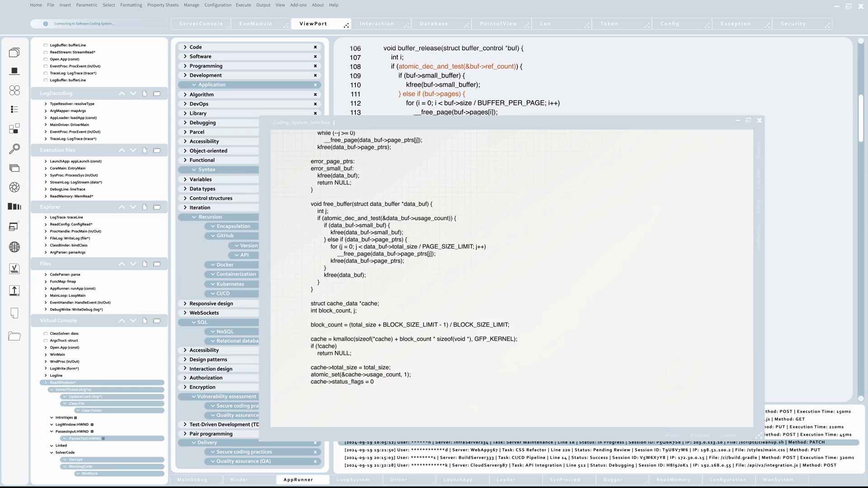Click the code viewer vertical scrollbar
The width and height of the screenshot is (868, 488).
click(x=861, y=117)
